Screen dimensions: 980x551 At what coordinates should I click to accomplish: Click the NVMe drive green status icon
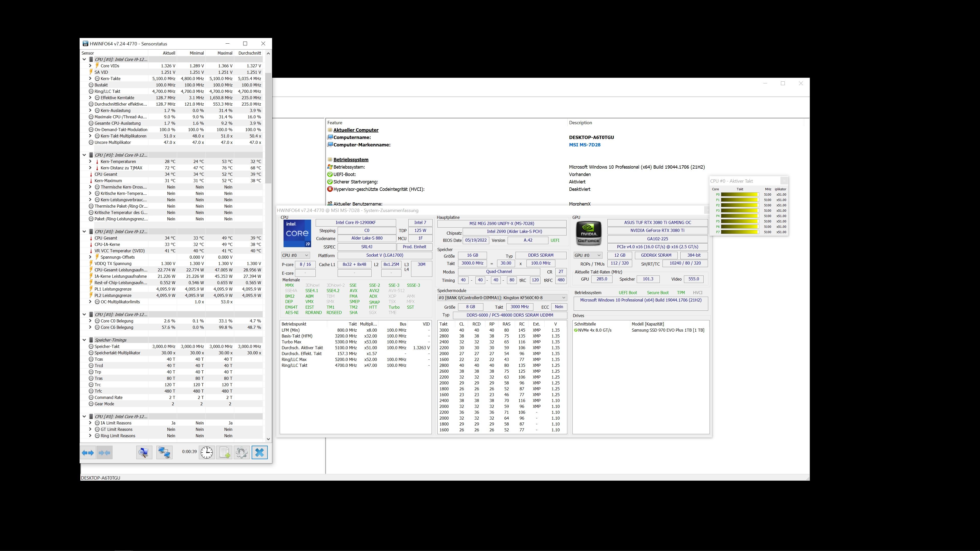click(575, 330)
